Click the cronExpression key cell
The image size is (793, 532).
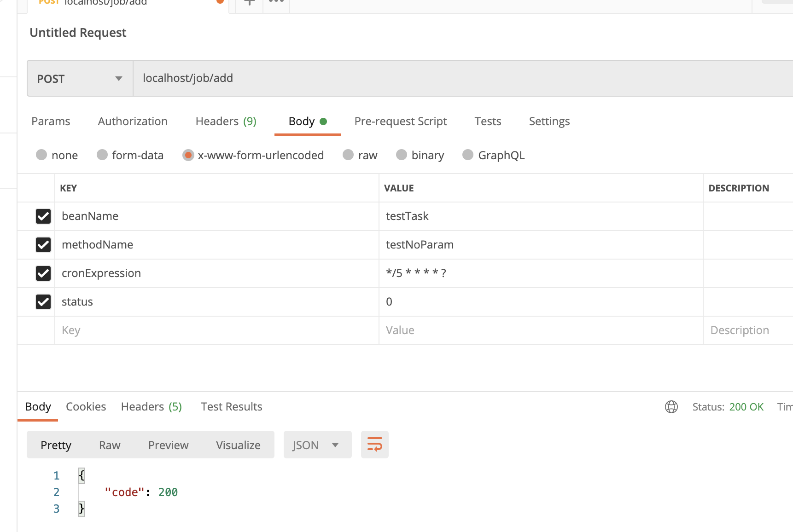click(x=217, y=273)
